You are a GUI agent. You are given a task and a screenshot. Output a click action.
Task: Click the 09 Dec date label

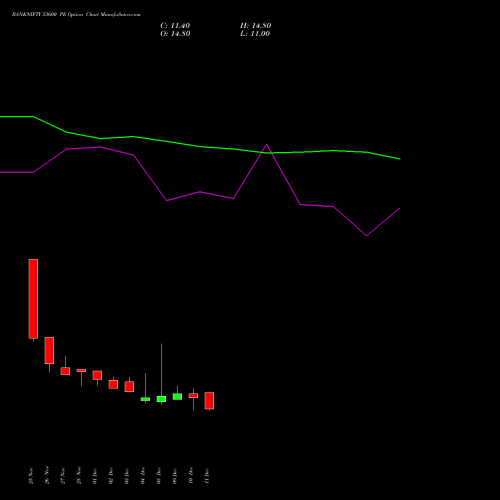coord(175,476)
